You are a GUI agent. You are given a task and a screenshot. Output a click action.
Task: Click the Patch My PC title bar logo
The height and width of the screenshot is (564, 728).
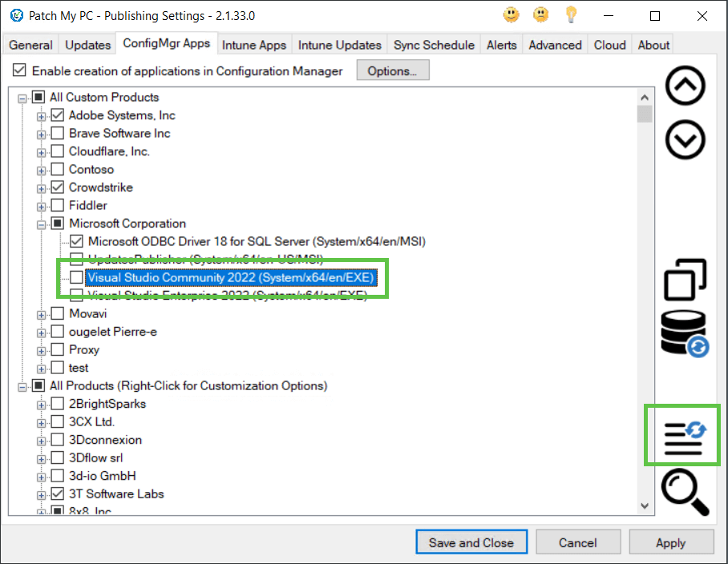(17, 15)
